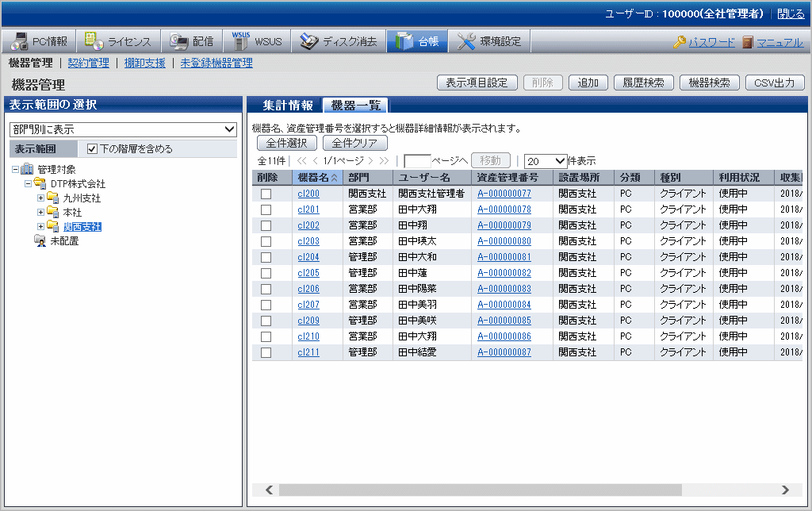Open the 配信 distribution icon
Image resolution: width=812 pixels, height=511 pixels.
(x=179, y=41)
